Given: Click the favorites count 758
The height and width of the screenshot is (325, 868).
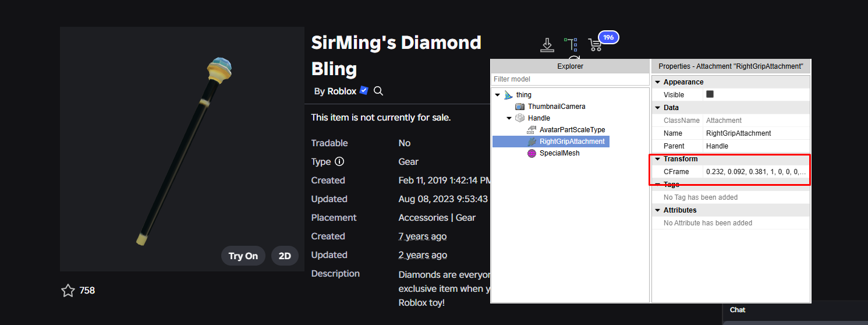Looking at the screenshot, I should pos(87,290).
